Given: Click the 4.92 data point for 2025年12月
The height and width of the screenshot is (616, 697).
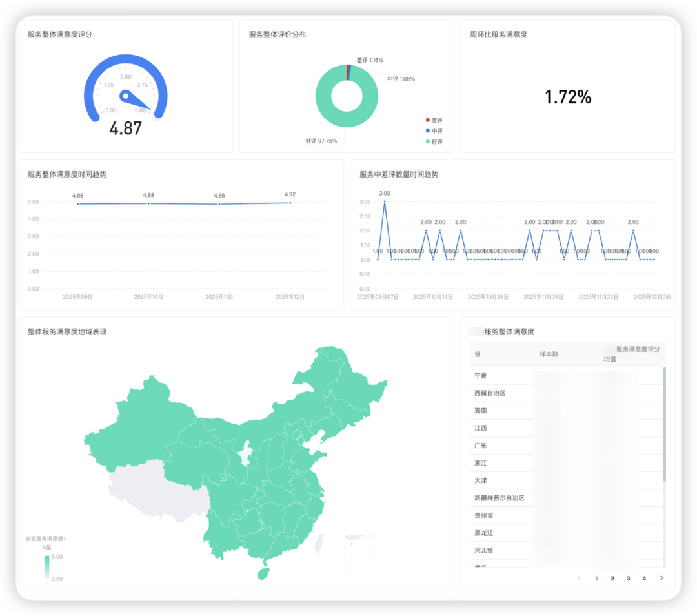Looking at the screenshot, I should point(290,203).
